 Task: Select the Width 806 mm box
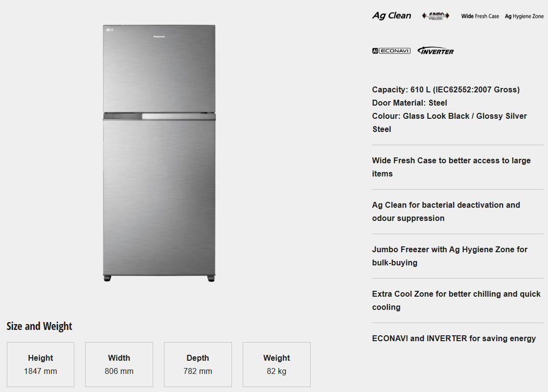coord(119,365)
